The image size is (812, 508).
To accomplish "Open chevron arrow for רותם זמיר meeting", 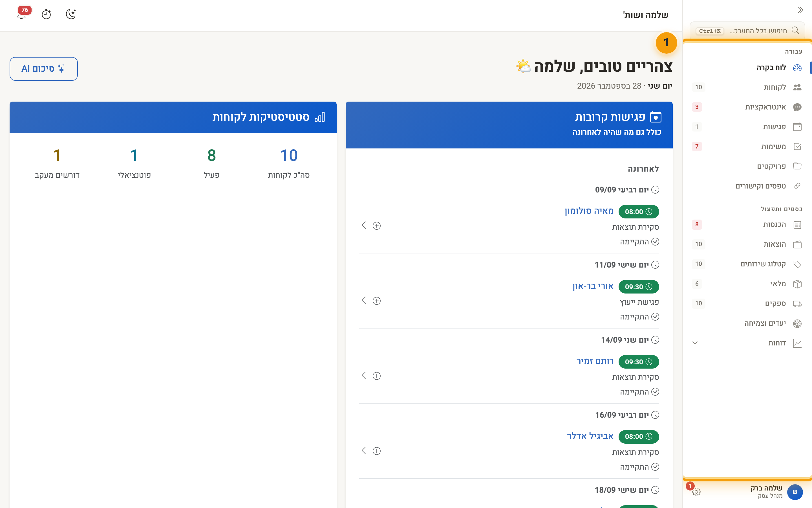I will [364, 375].
